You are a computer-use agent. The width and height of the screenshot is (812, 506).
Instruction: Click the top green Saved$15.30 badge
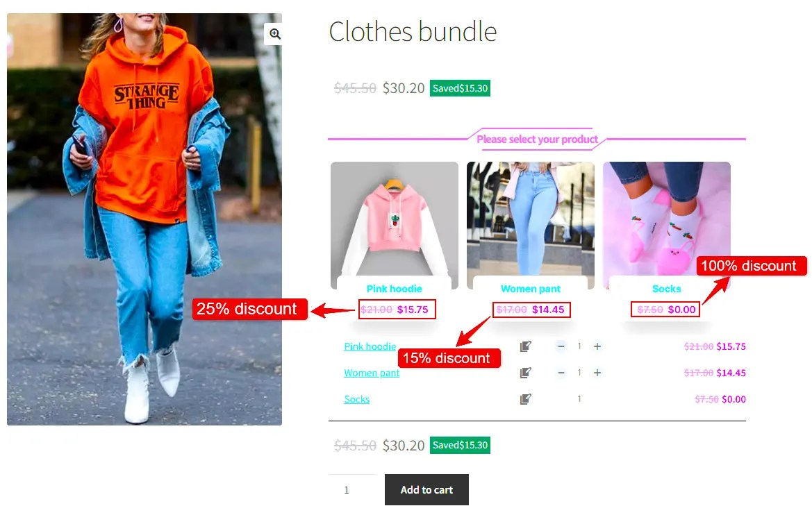click(x=460, y=88)
